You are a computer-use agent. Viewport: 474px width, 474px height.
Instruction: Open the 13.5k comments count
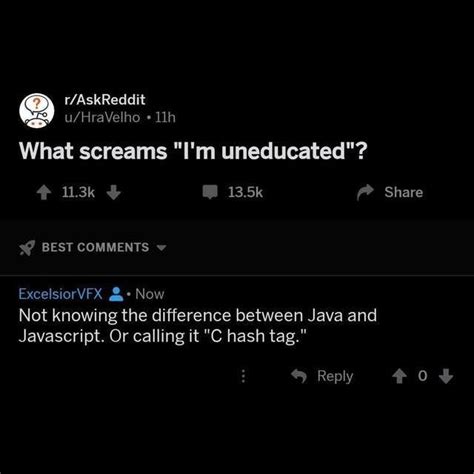point(245,192)
